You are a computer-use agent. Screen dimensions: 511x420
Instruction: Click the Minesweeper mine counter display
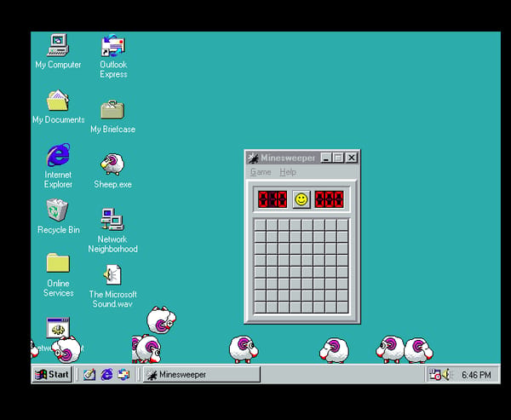[273, 199]
